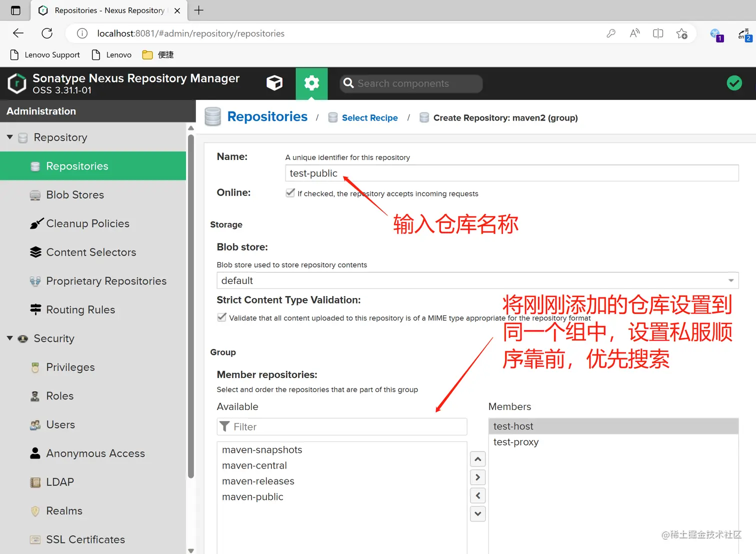Remove selected member left arrow button
The width and height of the screenshot is (756, 554).
478,495
